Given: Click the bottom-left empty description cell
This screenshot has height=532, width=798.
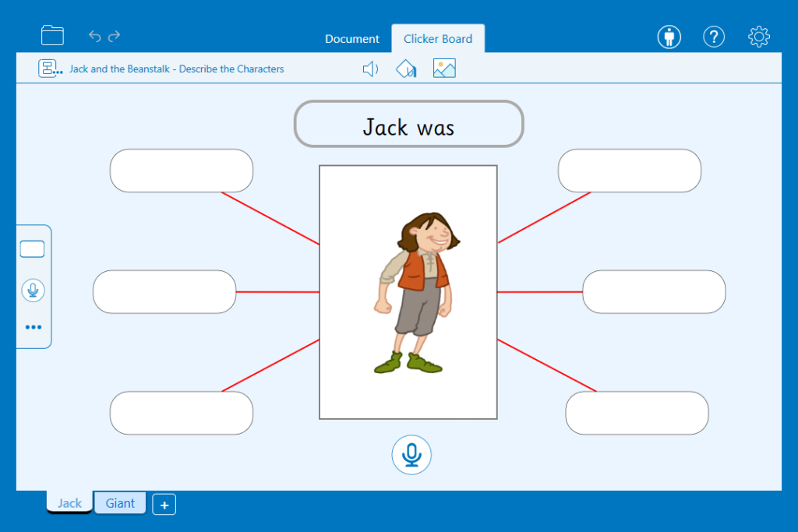Looking at the screenshot, I should (x=181, y=413).
